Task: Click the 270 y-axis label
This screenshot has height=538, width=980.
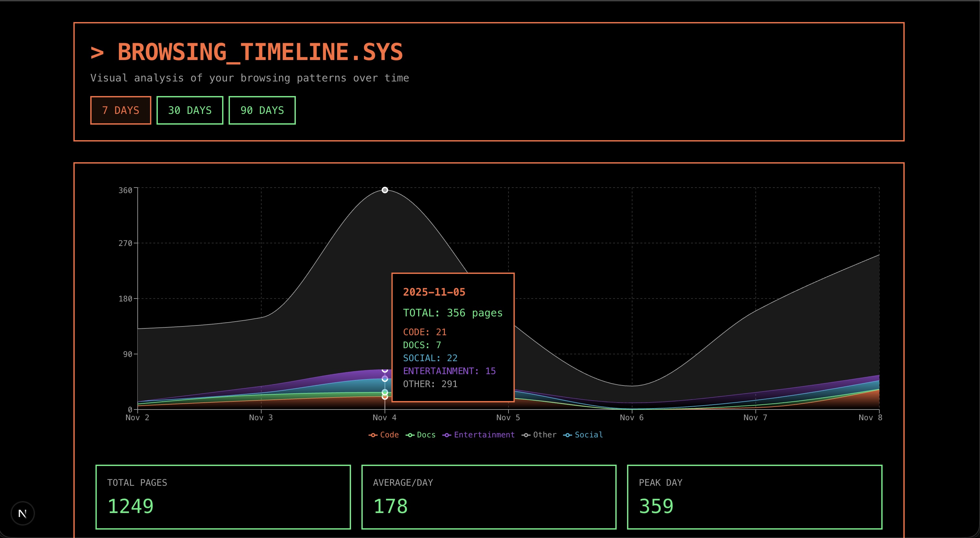Action: click(125, 243)
